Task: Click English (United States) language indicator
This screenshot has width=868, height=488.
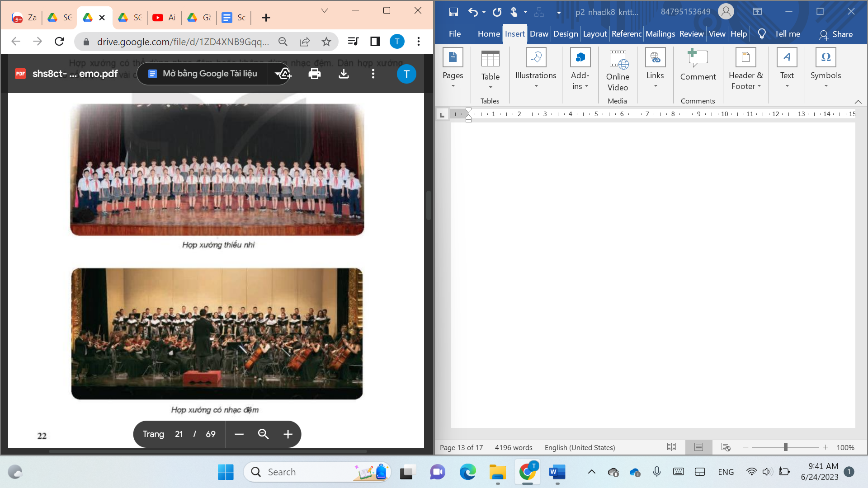Action: 580,447
